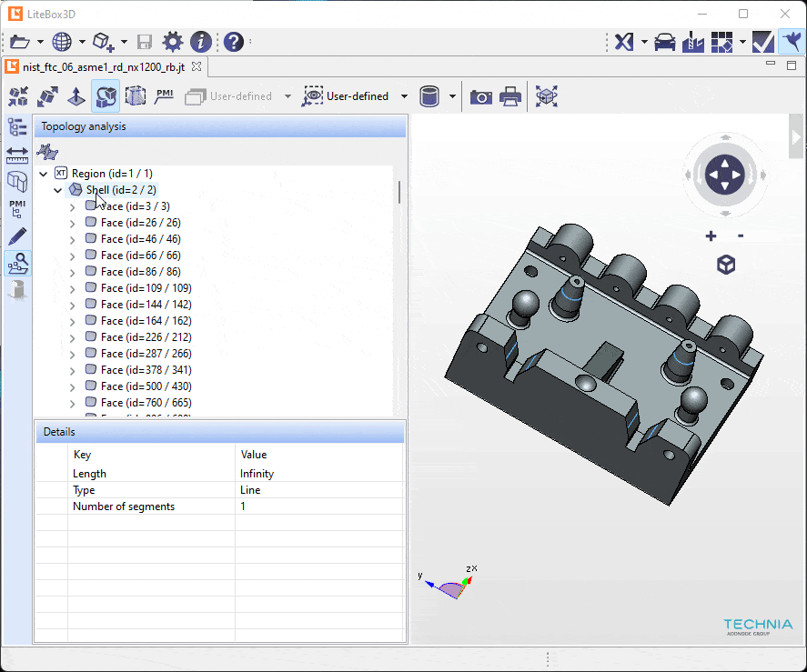Collapse the Shell (id=2 / 2) node

coord(58,190)
